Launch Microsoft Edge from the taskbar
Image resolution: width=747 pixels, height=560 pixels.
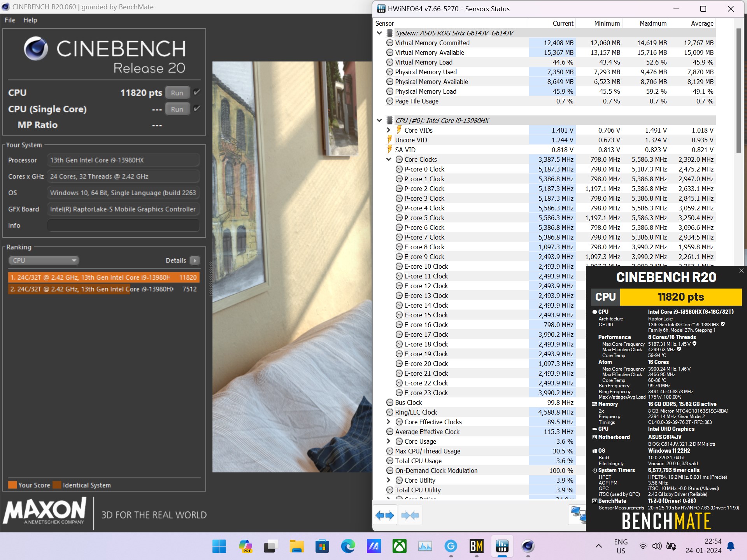(348, 546)
